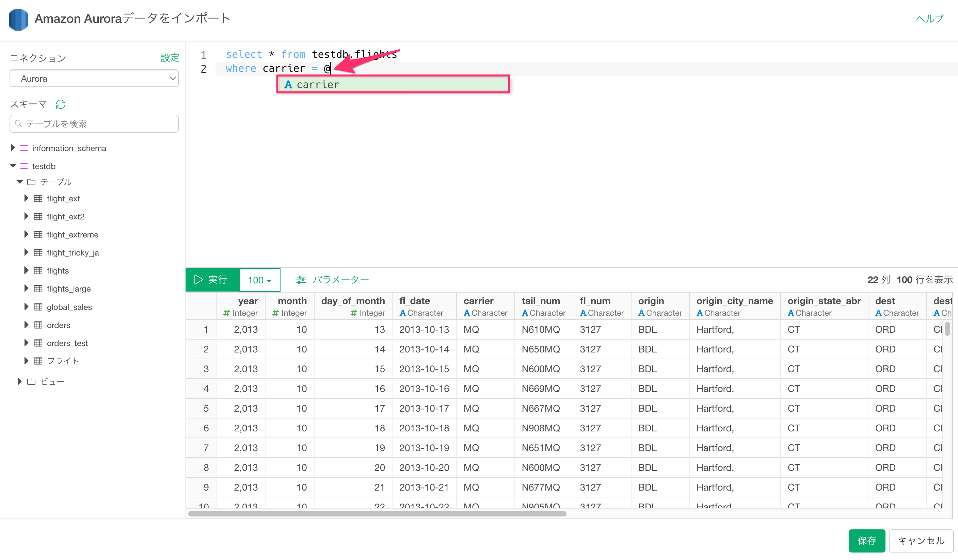Click the flight_extreme table icon
958x560 pixels.
[x=38, y=234]
